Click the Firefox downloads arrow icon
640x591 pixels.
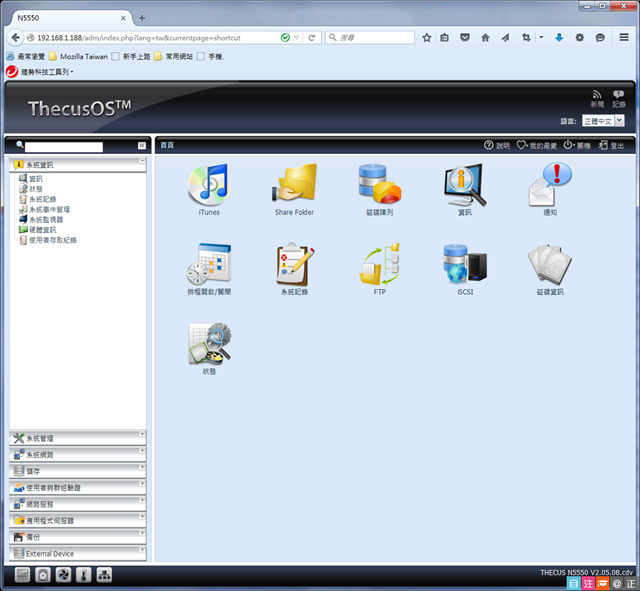559,38
